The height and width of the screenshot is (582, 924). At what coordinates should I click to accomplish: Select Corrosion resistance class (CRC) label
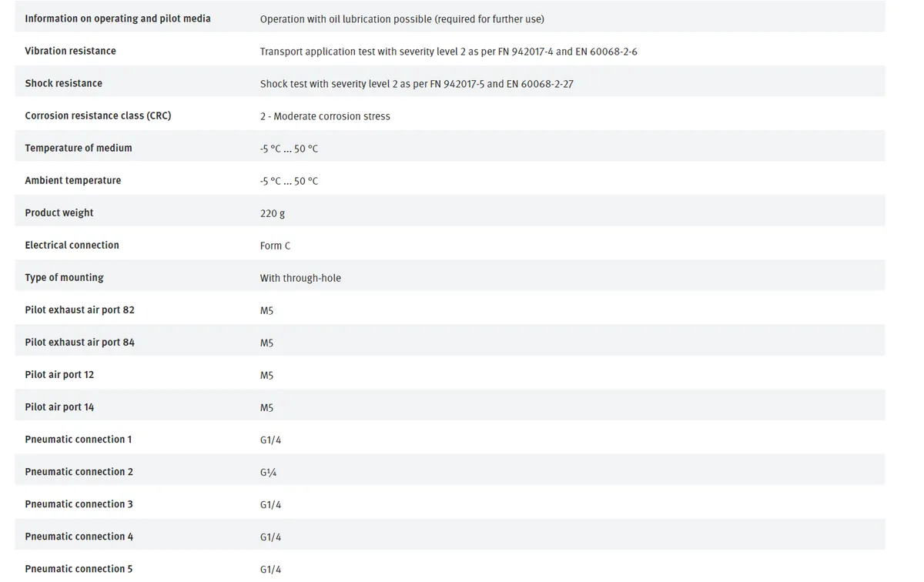[98, 115]
